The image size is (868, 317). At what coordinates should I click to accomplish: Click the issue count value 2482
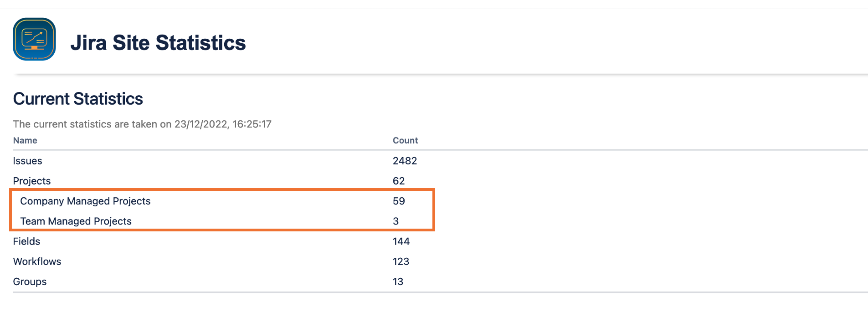click(405, 161)
